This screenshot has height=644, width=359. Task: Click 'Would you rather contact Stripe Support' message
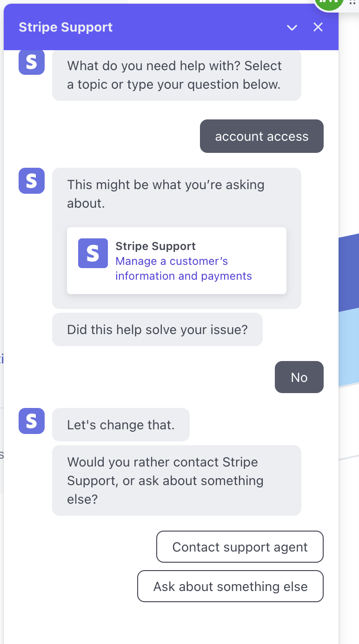pyautogui.click(x=176, y=480)
